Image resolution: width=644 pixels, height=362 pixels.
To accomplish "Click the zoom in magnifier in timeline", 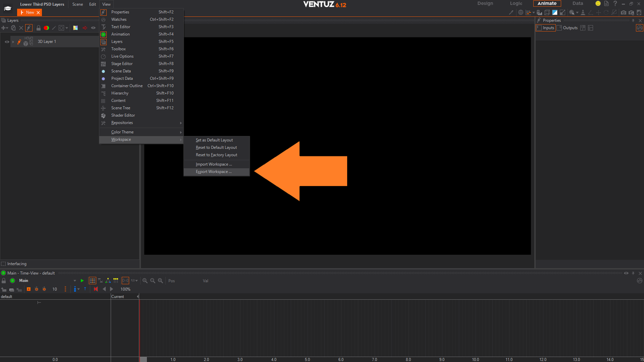I will click(145, 280).
